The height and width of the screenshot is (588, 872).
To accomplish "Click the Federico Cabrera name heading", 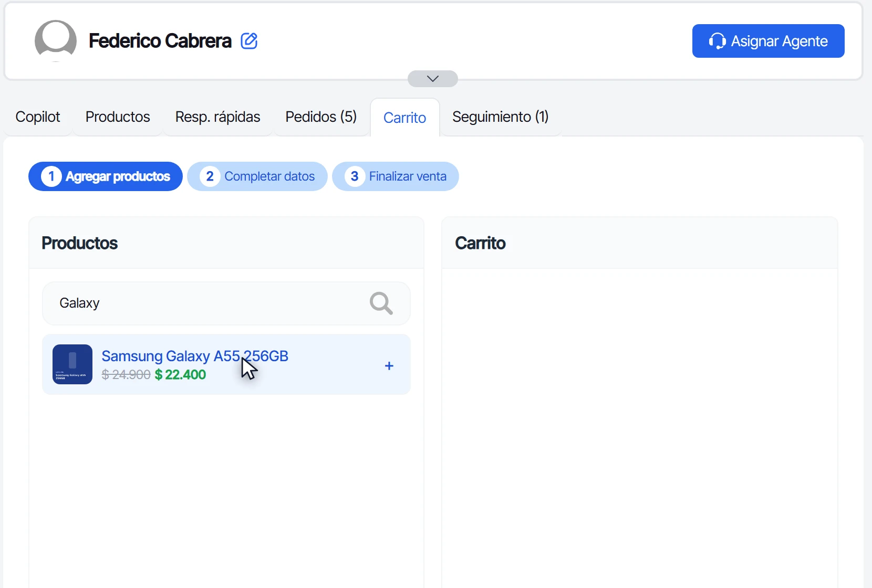I will [x=160, y=41].
